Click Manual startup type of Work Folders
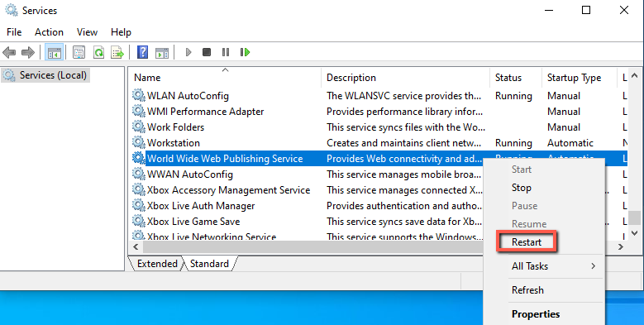The image size is (644, 325). [x=564, y=127]
